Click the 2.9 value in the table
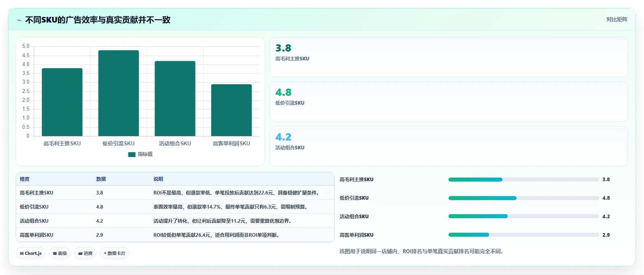 point(100,235)
